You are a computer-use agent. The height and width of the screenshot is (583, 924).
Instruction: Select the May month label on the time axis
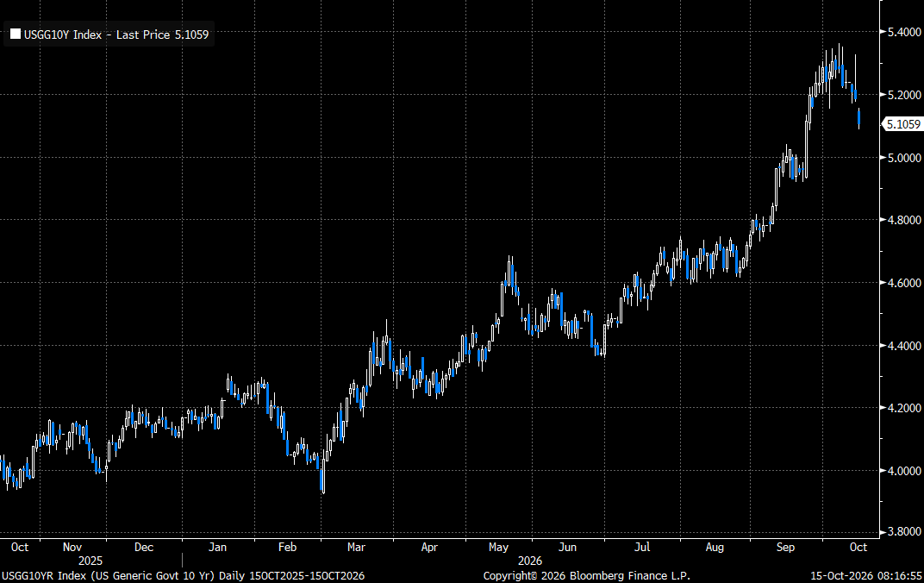pyautogui.click(x=498, y=547)
